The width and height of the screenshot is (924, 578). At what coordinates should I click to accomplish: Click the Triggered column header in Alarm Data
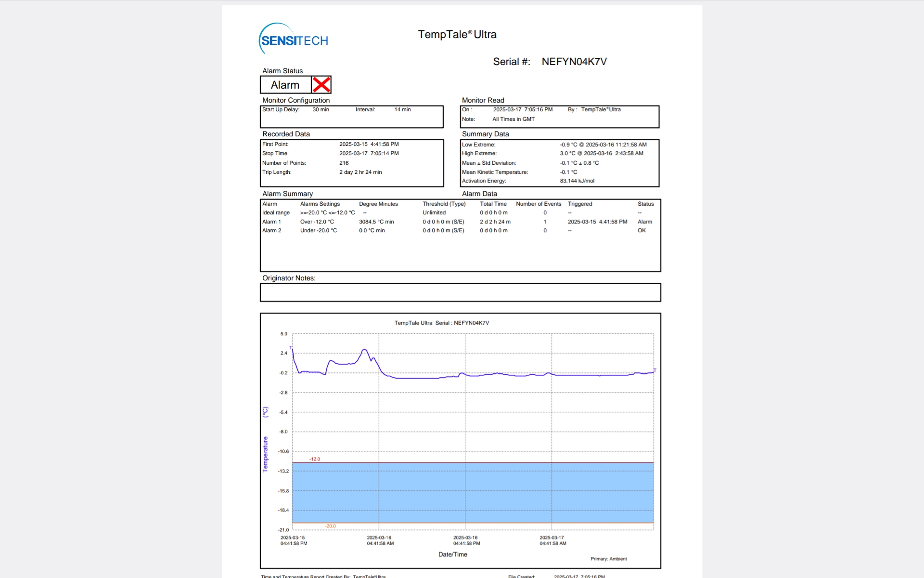click(580, 204)
